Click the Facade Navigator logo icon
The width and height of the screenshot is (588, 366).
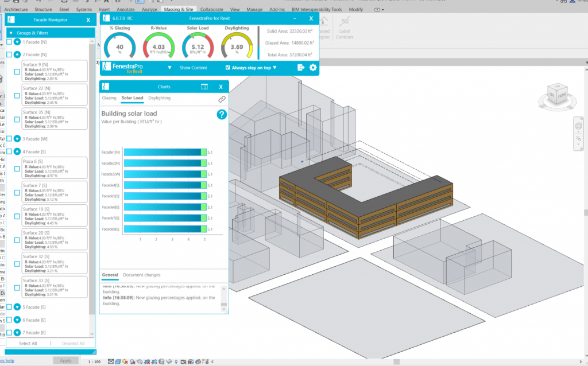(11, 20)
